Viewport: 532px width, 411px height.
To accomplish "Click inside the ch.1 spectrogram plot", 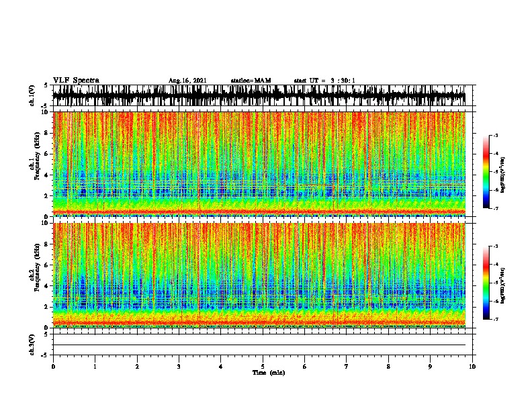I will pyautogui.click(x=259, y=164).
